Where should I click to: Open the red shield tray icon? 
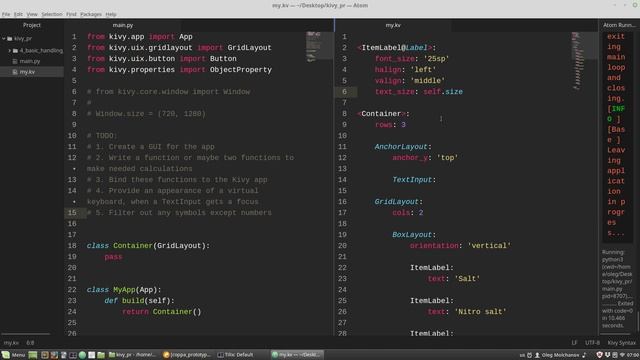click(x=600, y=355)
